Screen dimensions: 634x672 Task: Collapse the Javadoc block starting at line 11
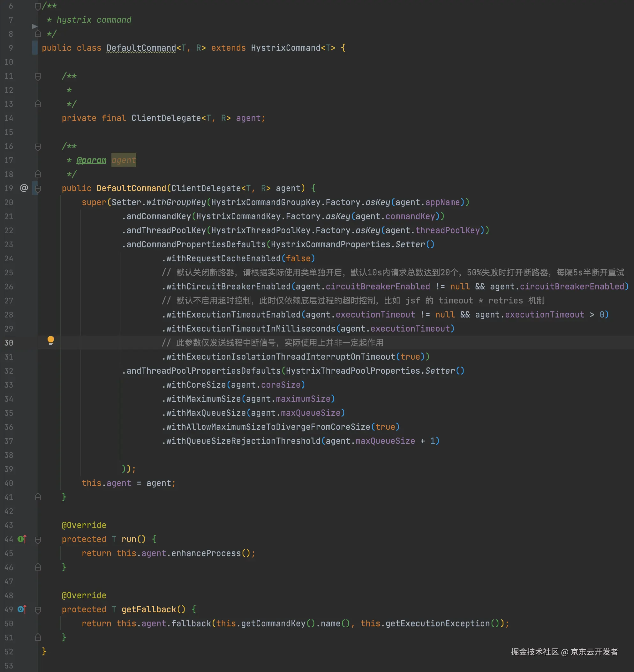38,76
